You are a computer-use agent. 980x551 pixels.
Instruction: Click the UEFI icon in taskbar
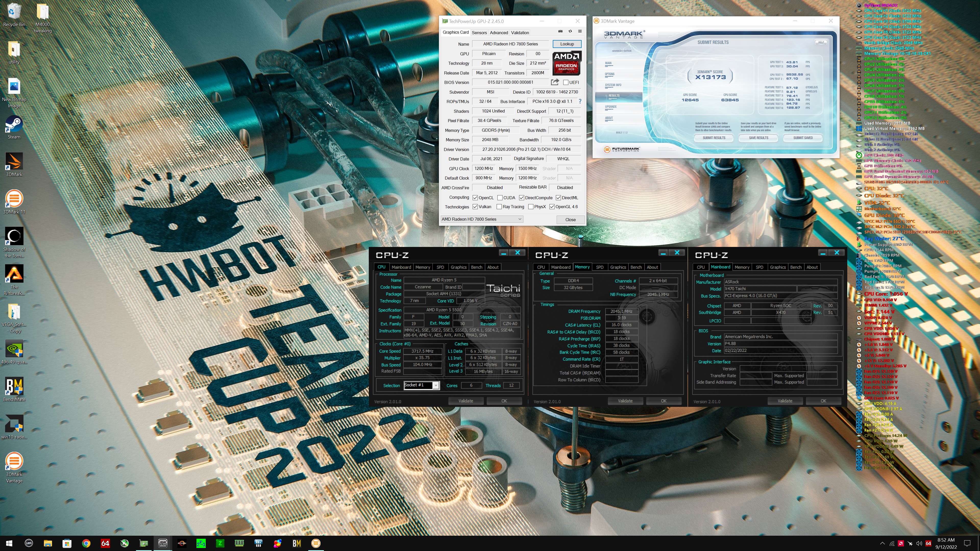29,543
